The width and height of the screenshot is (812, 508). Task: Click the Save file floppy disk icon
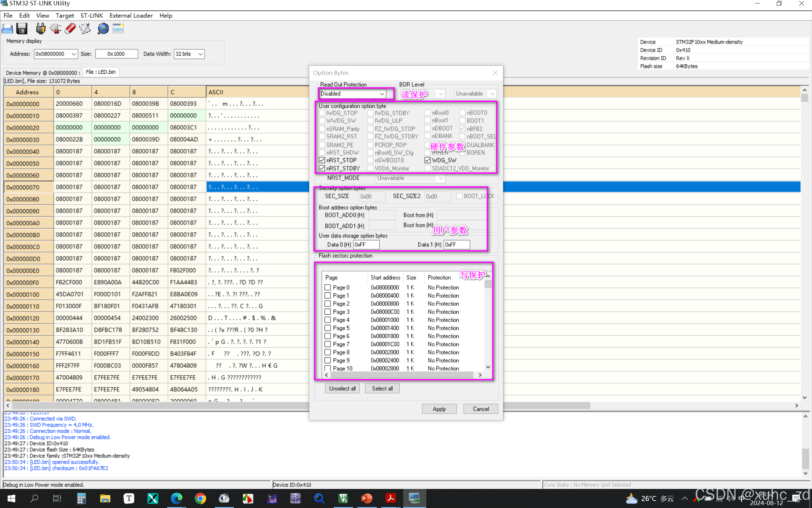coord(22,29)
